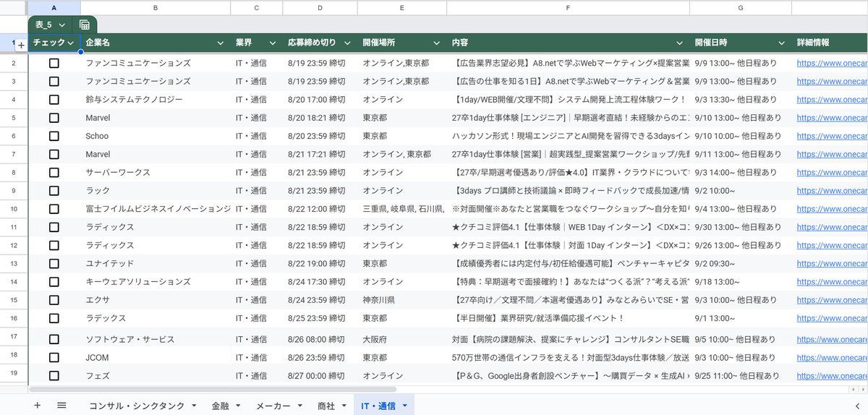Viewport: 868px width, 415px height.
Task: Select the 鈴与システムテクノロジー cell
Action: pyautogui.click(x=156, y=99)
